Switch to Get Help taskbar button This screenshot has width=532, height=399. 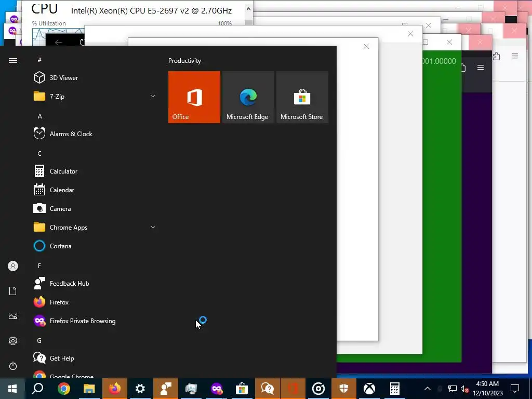(268, 389)
